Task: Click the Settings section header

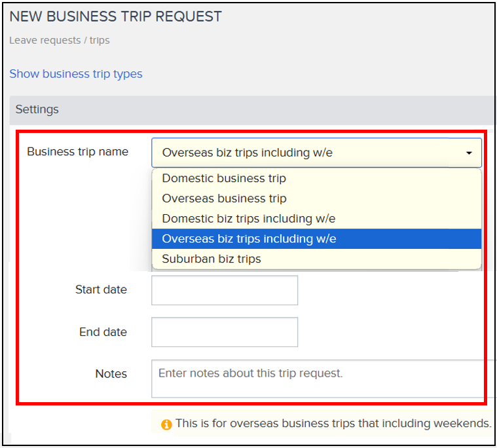Action: point(252,109)
